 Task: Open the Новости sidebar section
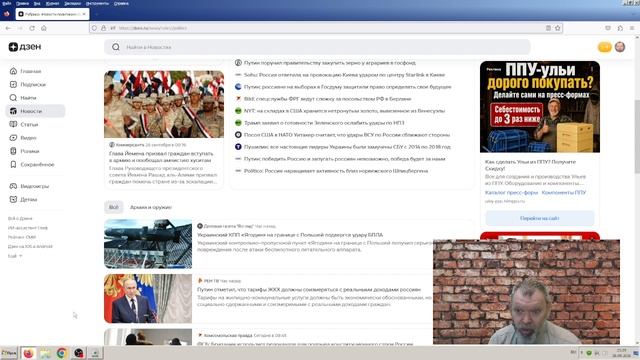(x=35, y=111)
